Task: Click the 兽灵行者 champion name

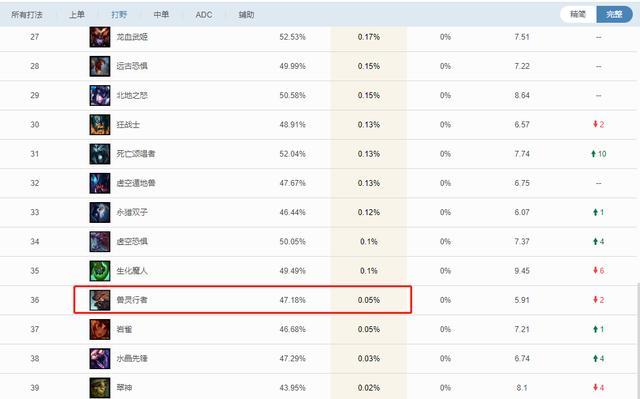Action: [x=132, y=300]
